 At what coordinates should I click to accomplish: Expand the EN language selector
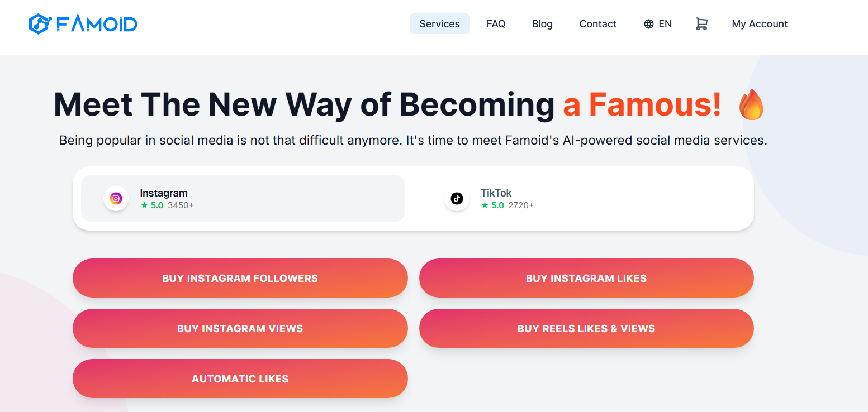pyautogui.click(x=658, y=24)
